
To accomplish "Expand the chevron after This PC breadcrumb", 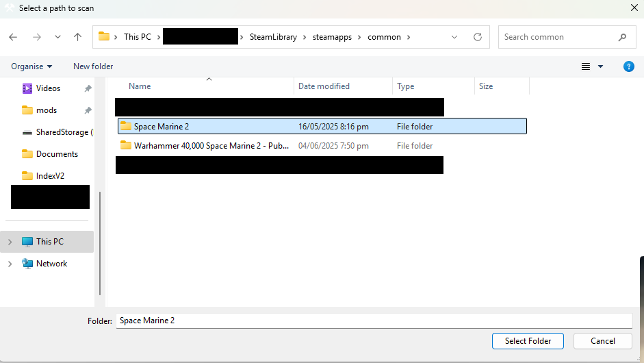I will coord(159,37).
